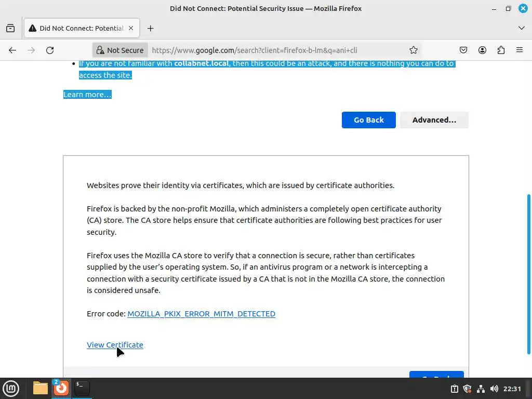
Task: Click the forward navigation arrow
Action: 31,50
